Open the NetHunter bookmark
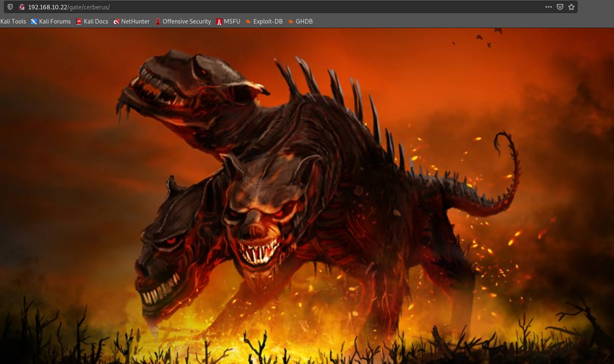Screen dimensions: 614x364 tap(131, 21)
